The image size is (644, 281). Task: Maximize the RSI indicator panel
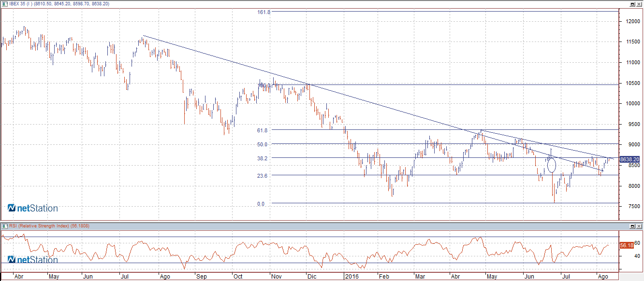[632, 226]
